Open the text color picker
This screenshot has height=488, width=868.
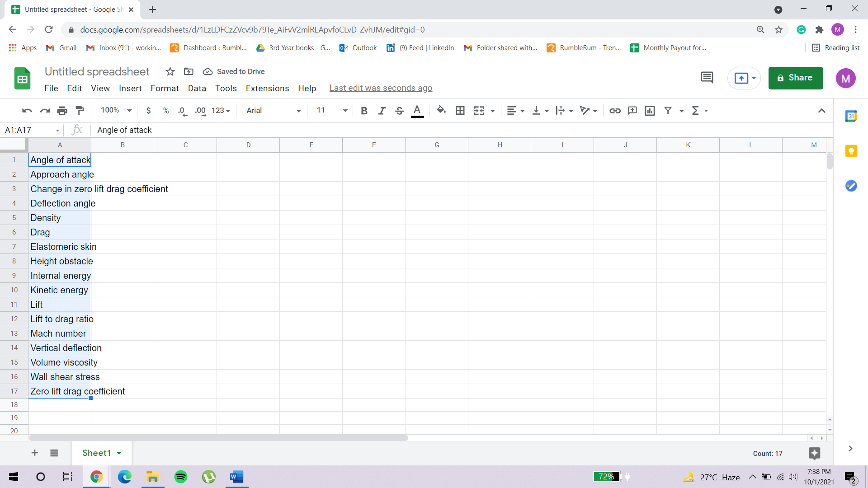(417, 111)
